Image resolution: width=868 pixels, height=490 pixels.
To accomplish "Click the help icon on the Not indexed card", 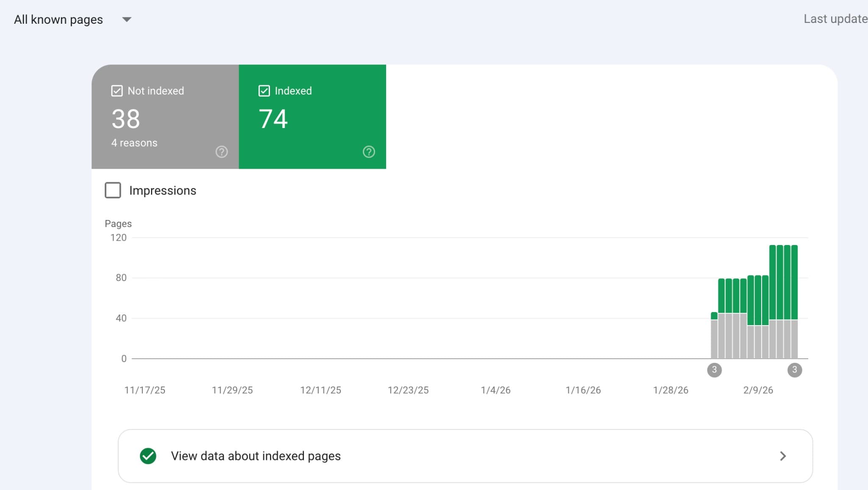I will (x=222, y=152).
